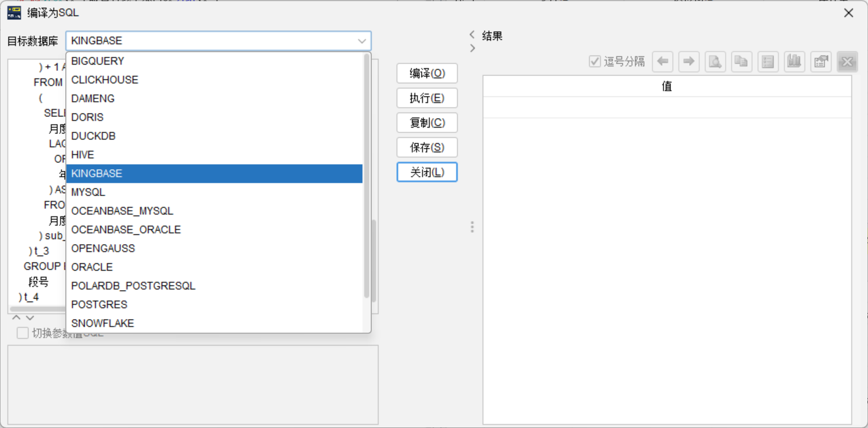
Task: Click the '段号' line in SQL editor
Action: click(x=39, y=282)
